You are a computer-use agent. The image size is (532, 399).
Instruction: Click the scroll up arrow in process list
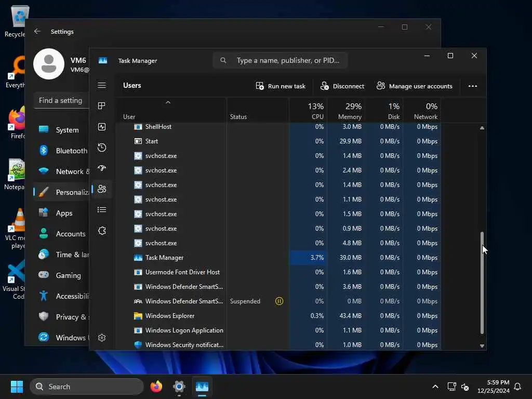pyautogui.click(x=482, y=128)
